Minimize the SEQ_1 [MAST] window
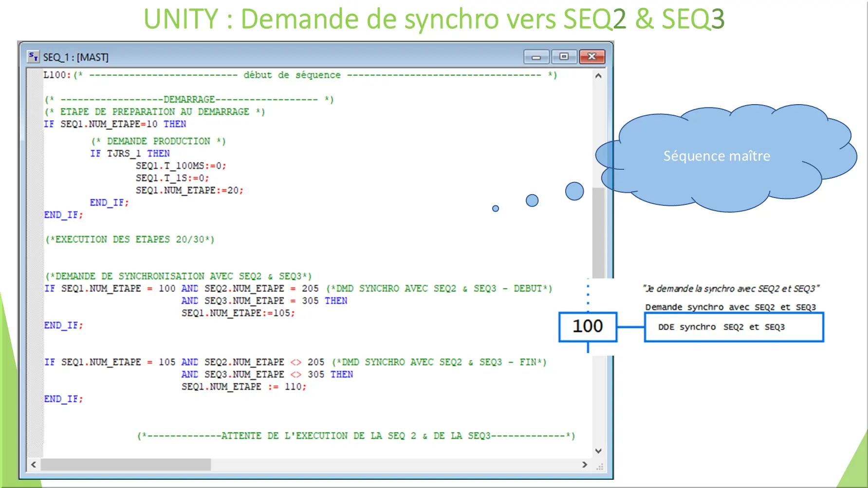 click(x=536, y=57)
